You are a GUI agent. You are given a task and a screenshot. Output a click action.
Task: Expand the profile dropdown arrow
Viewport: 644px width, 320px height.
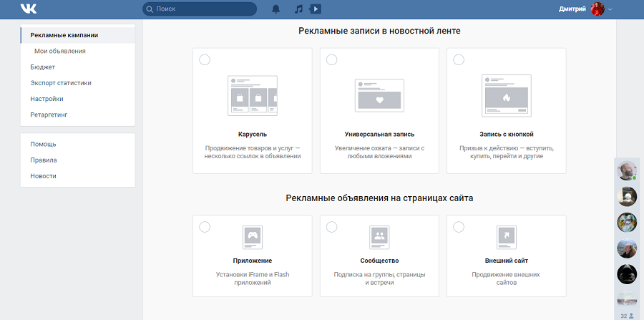click(x=610, y=9)
